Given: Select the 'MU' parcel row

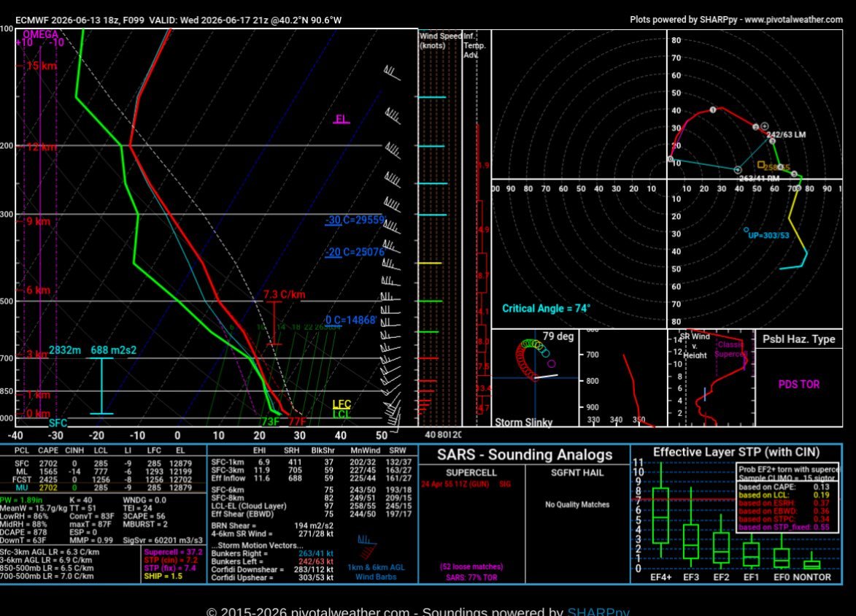Looking at the screenshot, I should coord(104,488).
